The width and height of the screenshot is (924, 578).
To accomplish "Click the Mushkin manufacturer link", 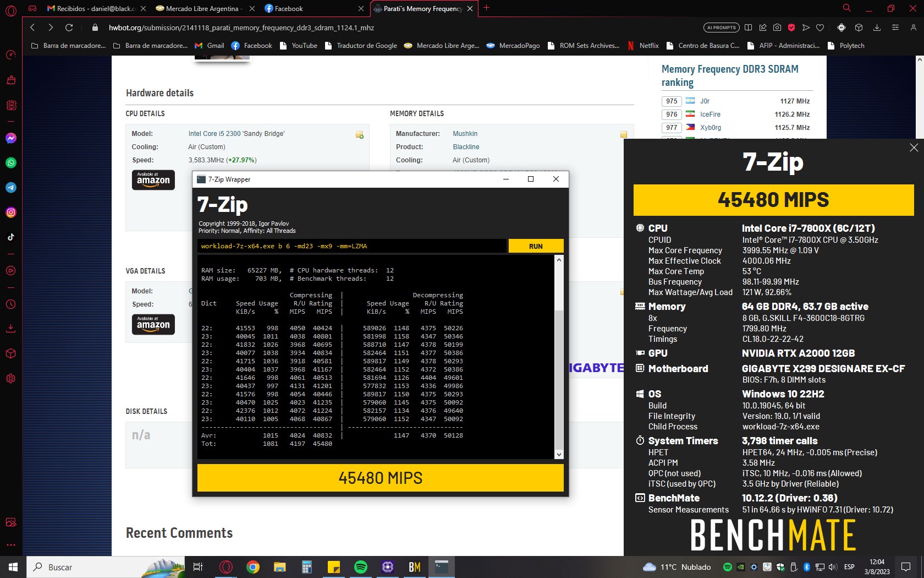I will point(465,134).
